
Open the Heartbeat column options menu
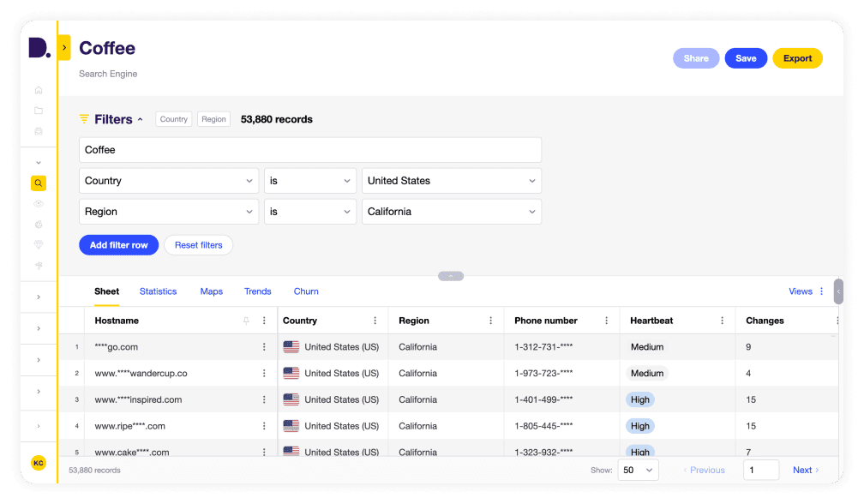(722, 321)
